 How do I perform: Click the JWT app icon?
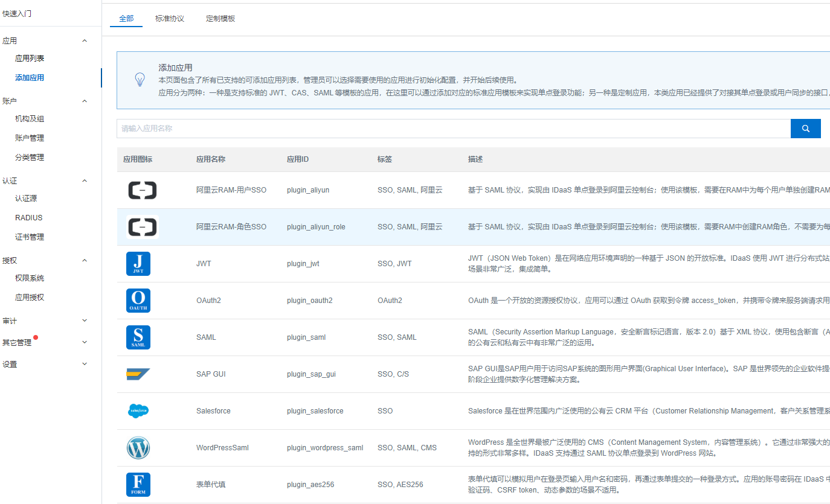pyautogui.click(x=138, y=264)
